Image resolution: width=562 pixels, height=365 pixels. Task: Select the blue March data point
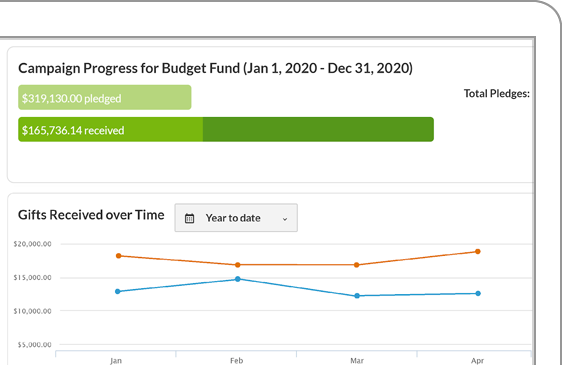(x=357, y=296)
